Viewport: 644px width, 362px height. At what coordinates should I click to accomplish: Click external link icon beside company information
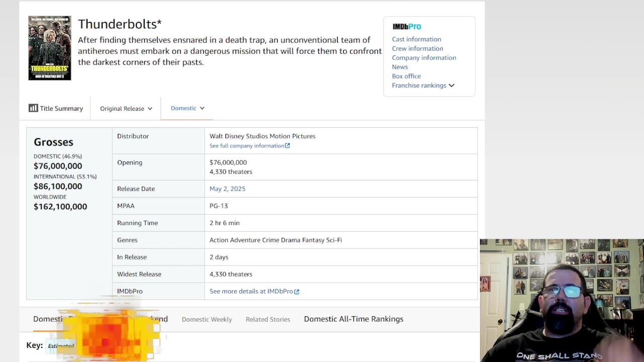(x=287, y=146)
